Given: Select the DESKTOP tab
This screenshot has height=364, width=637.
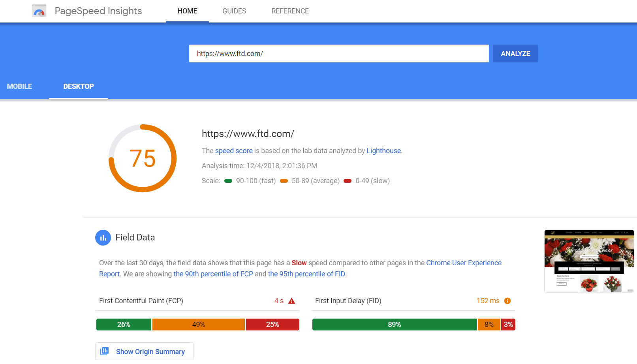Looking at the screenshot, I should point(78,86).
